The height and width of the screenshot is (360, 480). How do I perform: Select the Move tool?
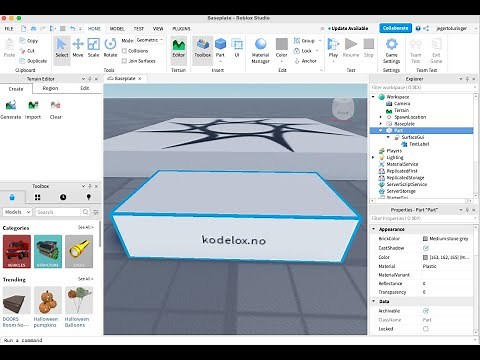click(78, 48)
